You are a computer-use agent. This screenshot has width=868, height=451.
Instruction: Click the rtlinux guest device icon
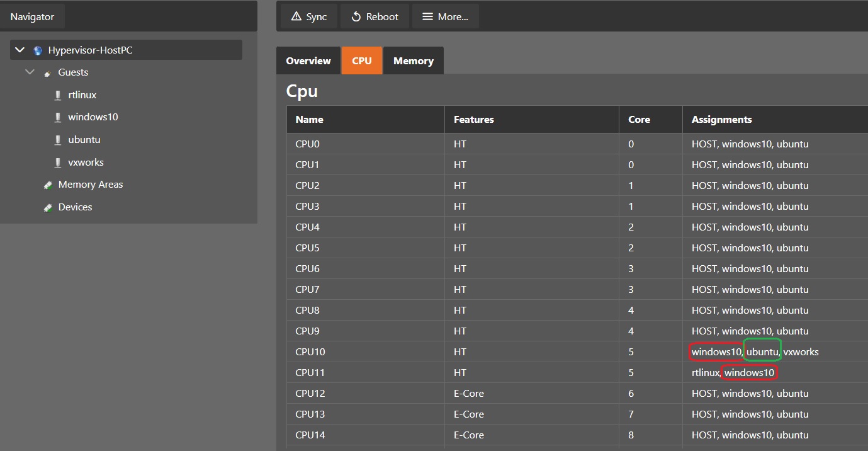click(58, 95)
